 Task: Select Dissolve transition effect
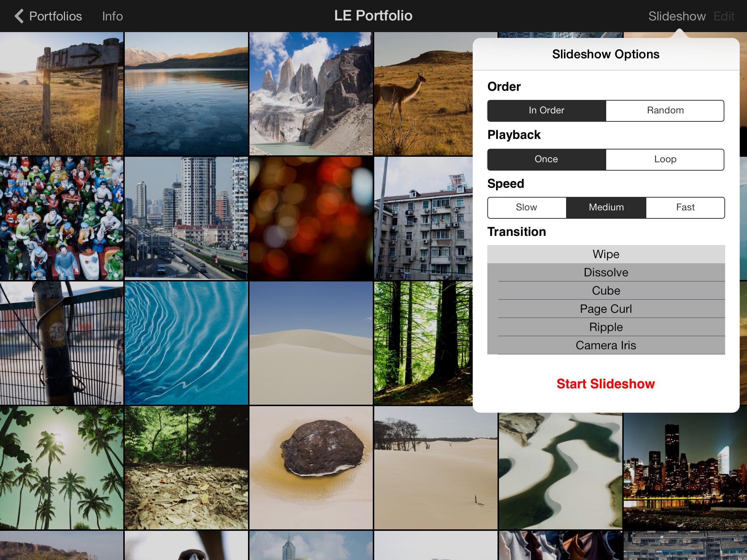point(605,272)
